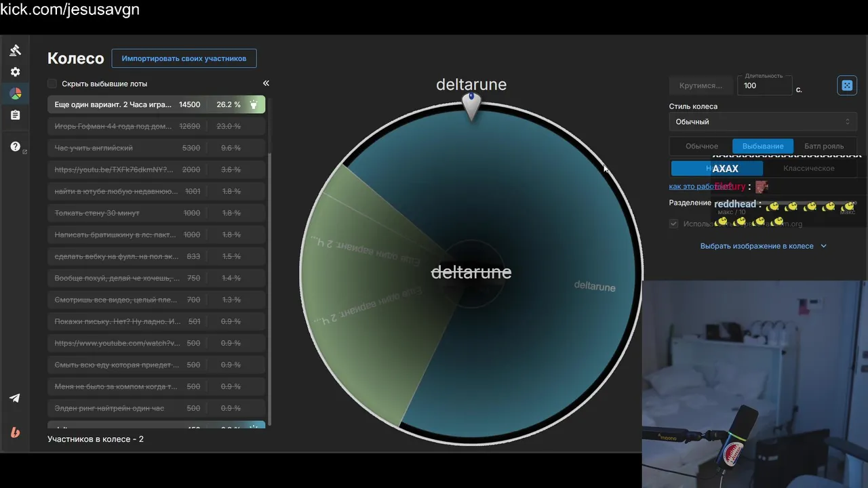
Task: Click the 26.2 % chance value
Action: [x=229, y=104]
